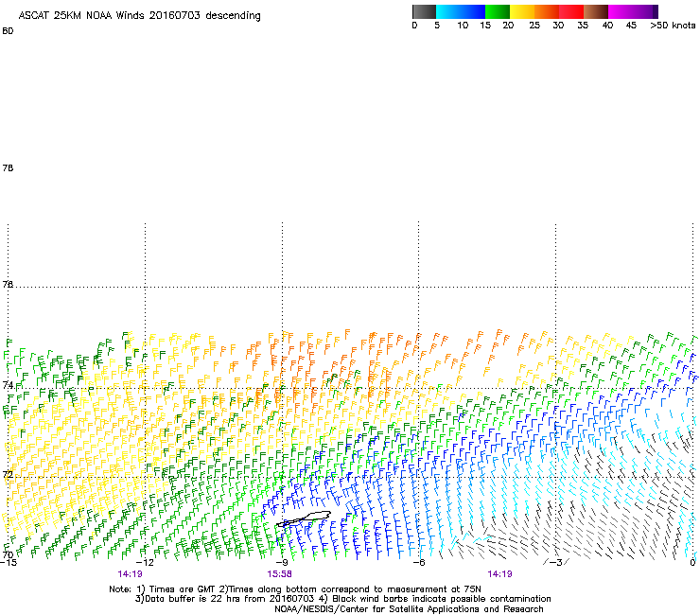Click the "NOAA/NESDIS/Center for Satellite Applications and Research" credit
This screenshot has height=615, width=700.
pos(409,609)
